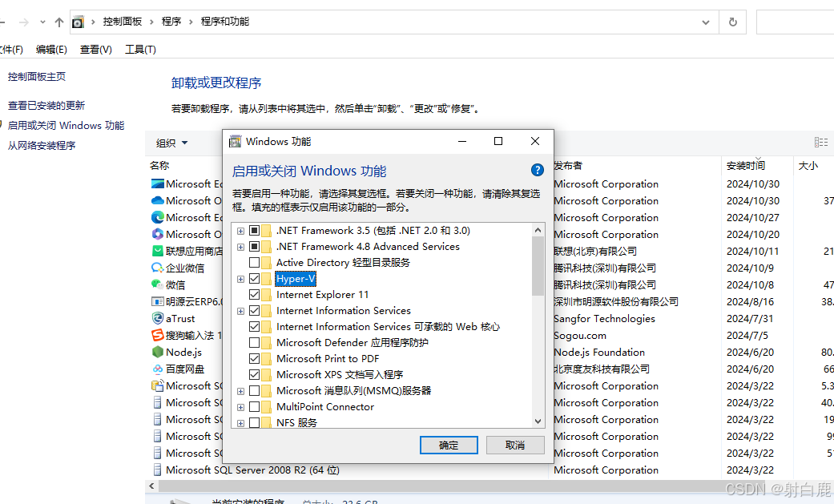Open 从网络安装程序 link
Image resolution: width=834 pixels, height=504 pixels.
pos(42,145)
